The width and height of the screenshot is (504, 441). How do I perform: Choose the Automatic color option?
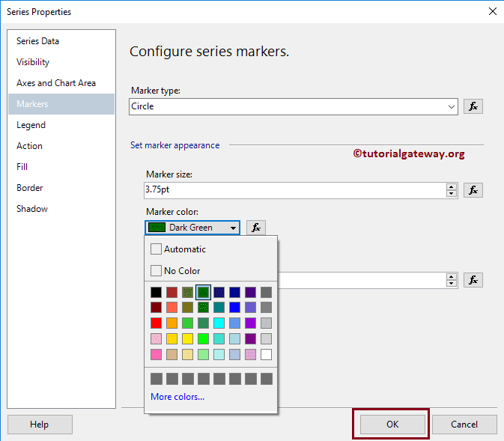178,249
